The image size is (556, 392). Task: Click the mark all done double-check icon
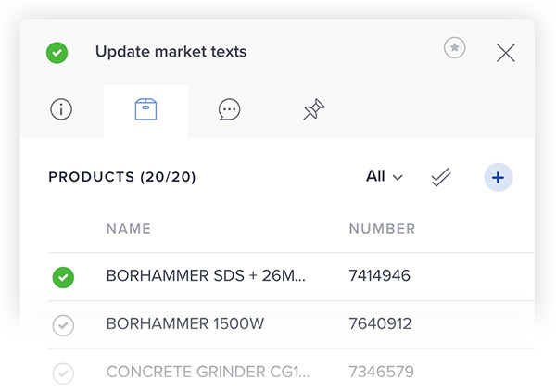(x=441, y=177)
